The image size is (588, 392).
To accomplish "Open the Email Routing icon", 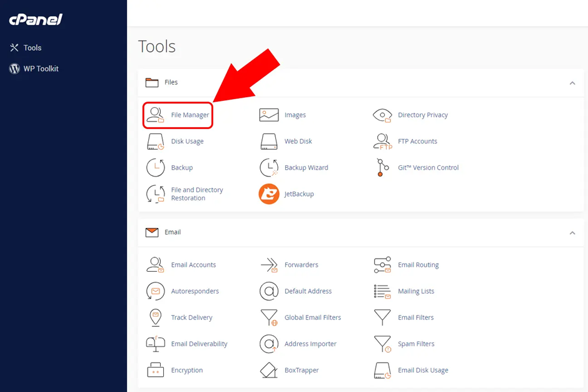I will tap(382, 265).
